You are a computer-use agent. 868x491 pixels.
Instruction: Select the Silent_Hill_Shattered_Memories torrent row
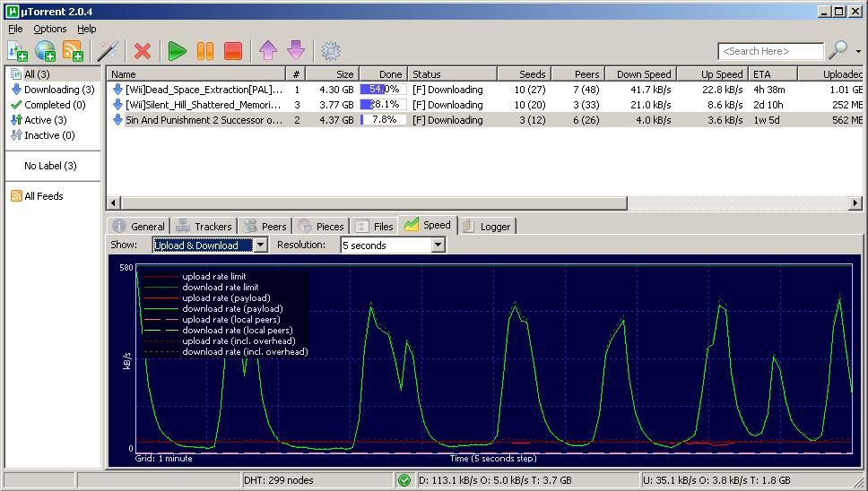[484, 105]
